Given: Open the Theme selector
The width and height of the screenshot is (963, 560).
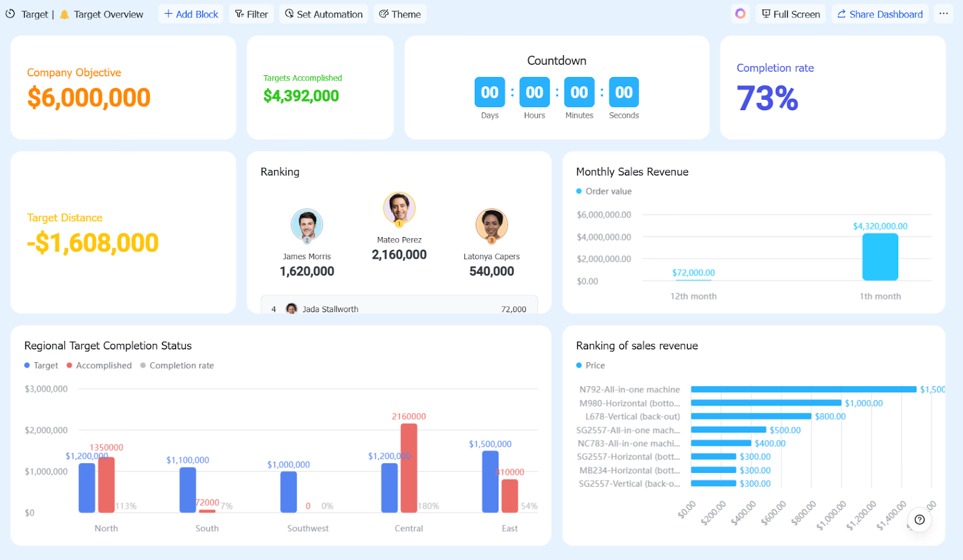Looking at the screenshot, I should (400, 14).
